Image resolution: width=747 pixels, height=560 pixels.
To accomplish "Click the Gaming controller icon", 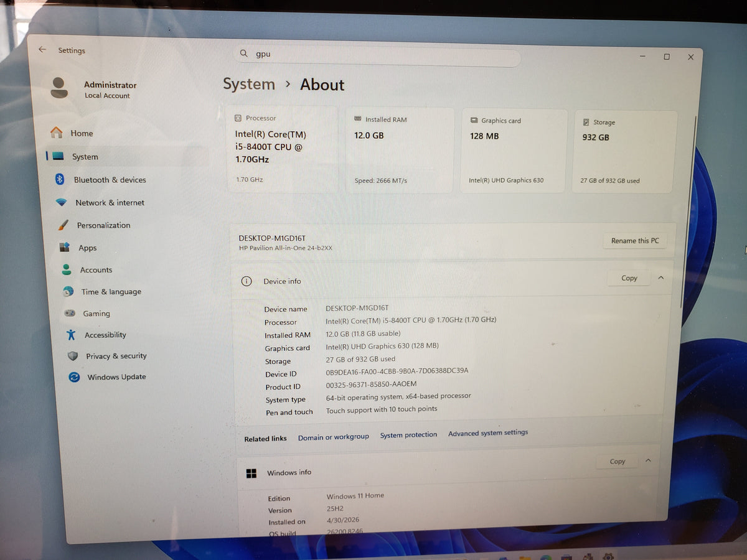I will pyautogui.click(x=70, y=313).
